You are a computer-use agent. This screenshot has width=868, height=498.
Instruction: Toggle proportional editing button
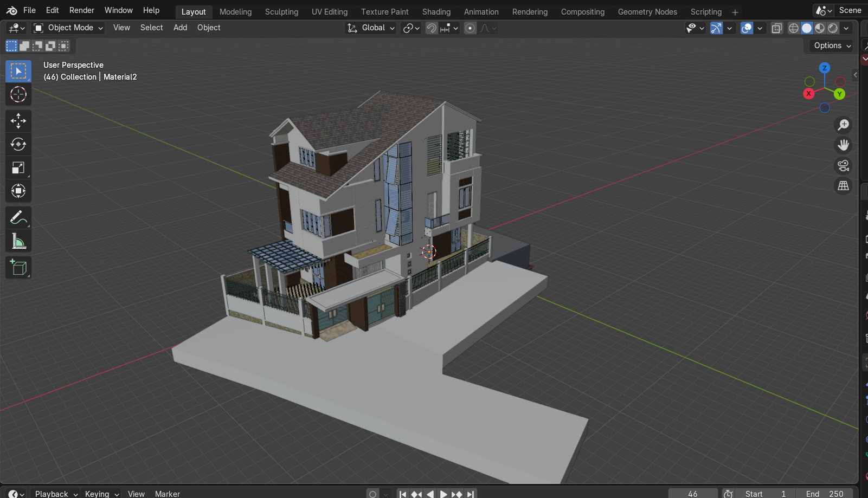click(x=470, y=28)
